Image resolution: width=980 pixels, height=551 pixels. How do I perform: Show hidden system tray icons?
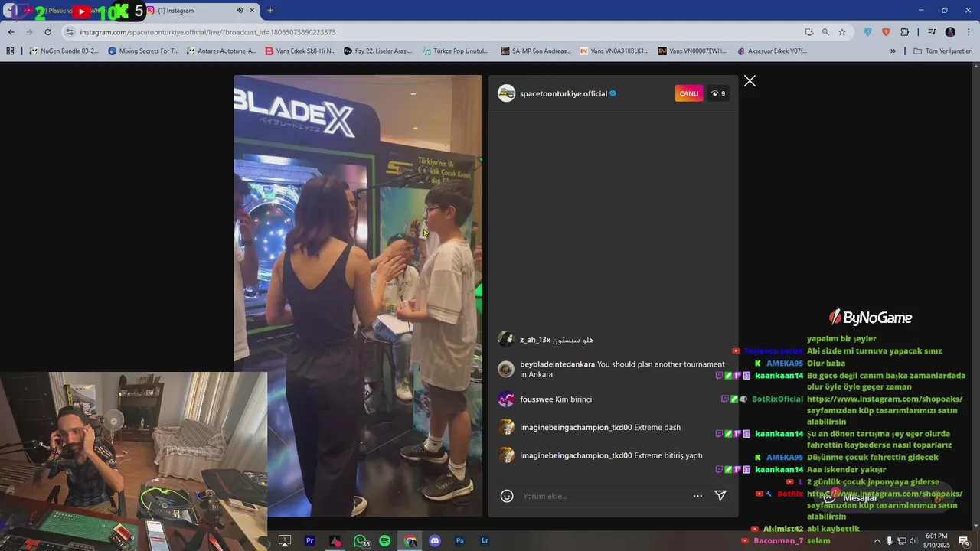click(x=877, y=541)
